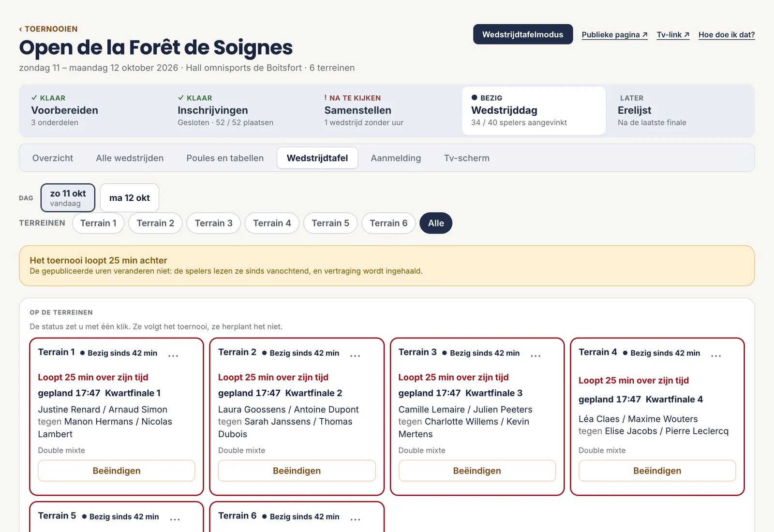Image resolution: width=774 pixels, height=532 pixels.
Task: Select day ma 12 okt
Action: pos(129,198)
